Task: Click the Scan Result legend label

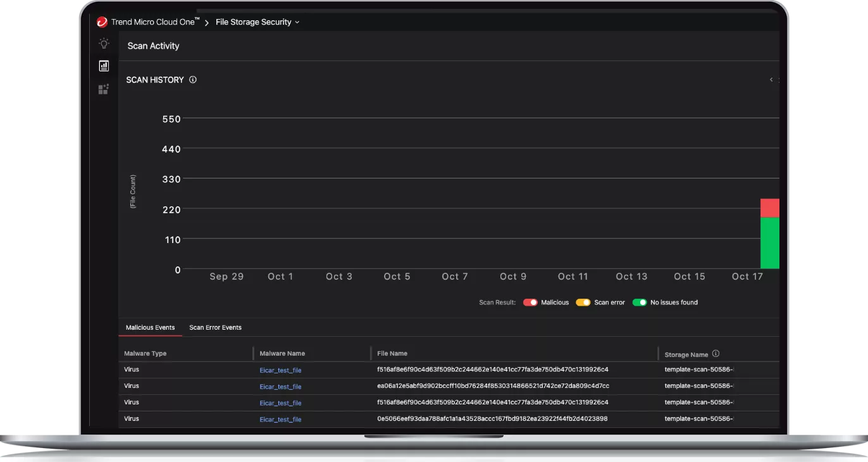Action: tap(497, 303)
